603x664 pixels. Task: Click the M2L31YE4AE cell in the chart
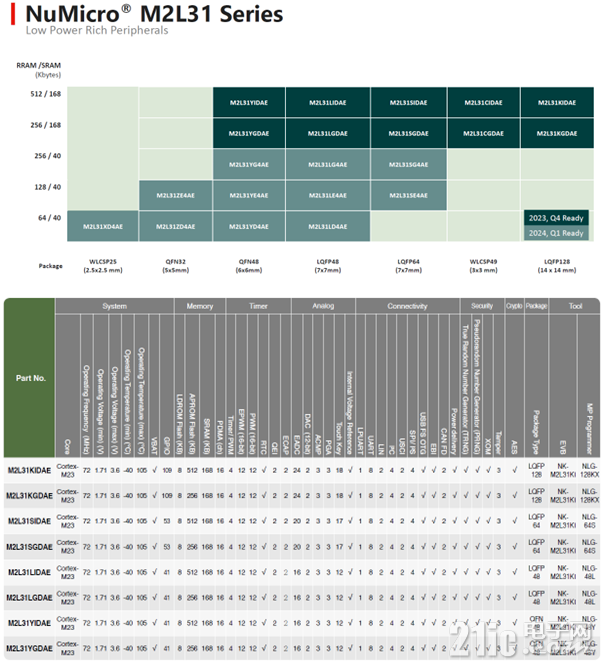pyautogui.click(x=249, y=195)
